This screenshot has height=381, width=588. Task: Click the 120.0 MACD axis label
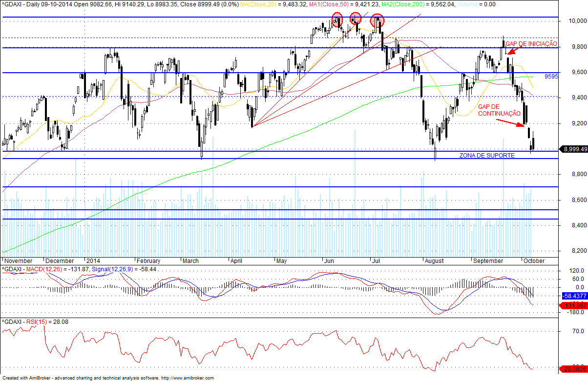coord(576,271)
